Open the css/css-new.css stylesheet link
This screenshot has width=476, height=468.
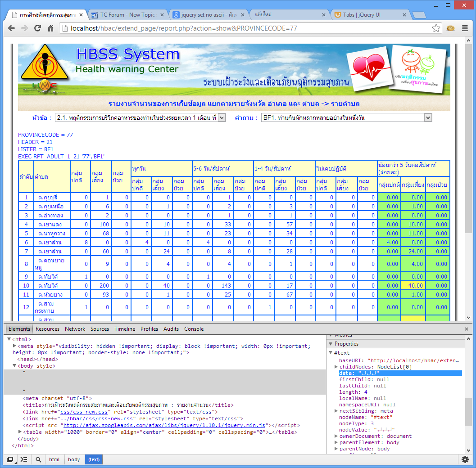click(x=84, y=412)
